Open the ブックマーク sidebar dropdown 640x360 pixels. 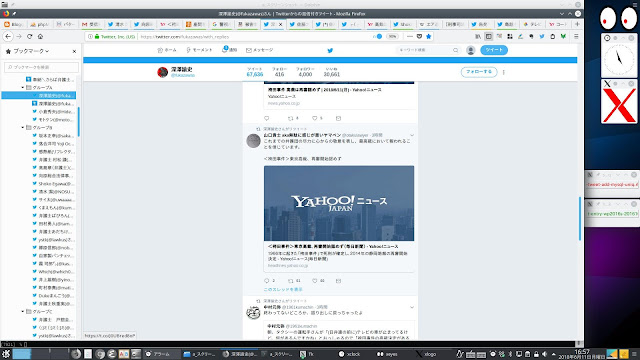tap(31, 51)
